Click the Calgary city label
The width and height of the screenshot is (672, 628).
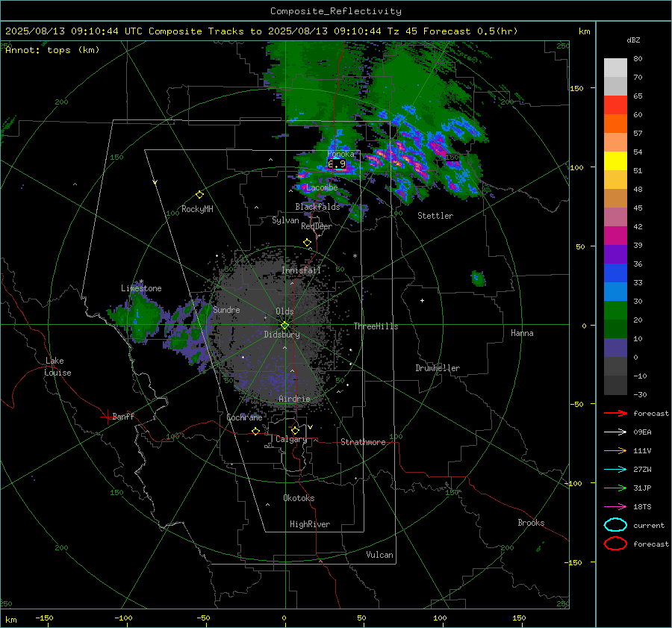[291, 439]
